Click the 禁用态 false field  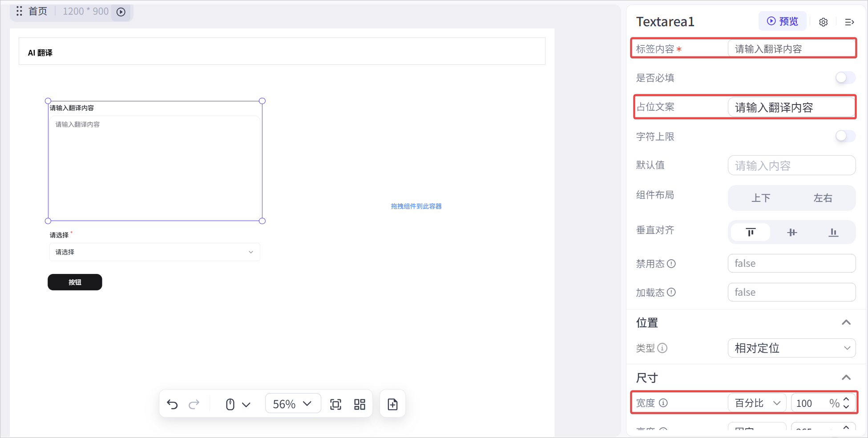[792, 263]
